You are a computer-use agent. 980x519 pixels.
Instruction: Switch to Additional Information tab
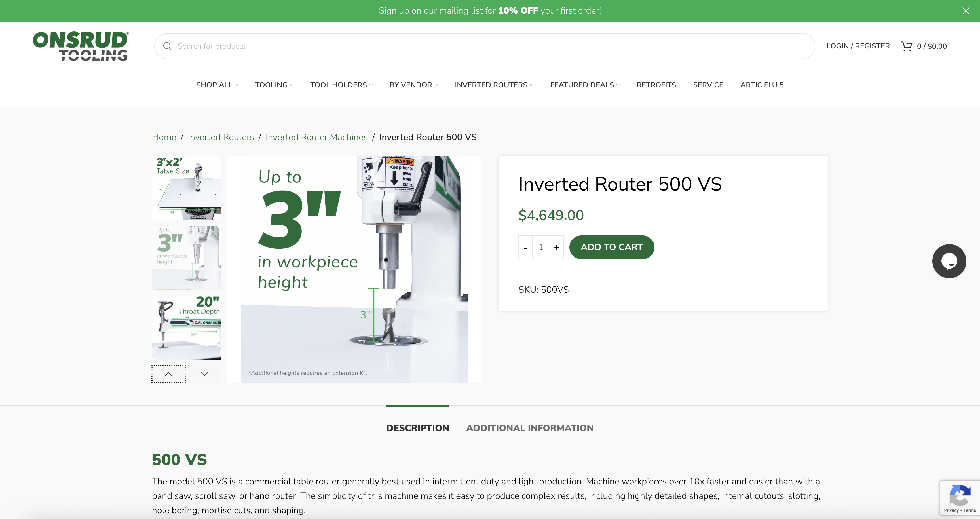[x=530, y=428]
